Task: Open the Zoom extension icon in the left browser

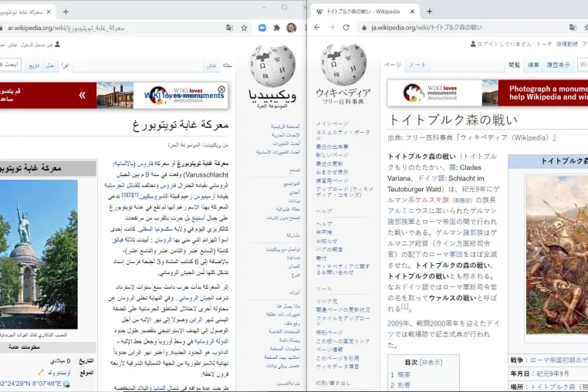Action: tap(262, 28)
